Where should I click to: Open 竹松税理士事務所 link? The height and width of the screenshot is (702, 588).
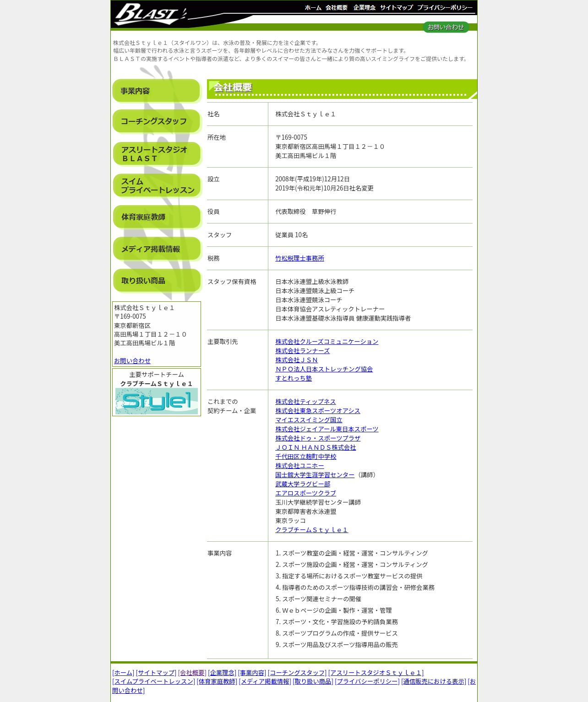point(299,258)
